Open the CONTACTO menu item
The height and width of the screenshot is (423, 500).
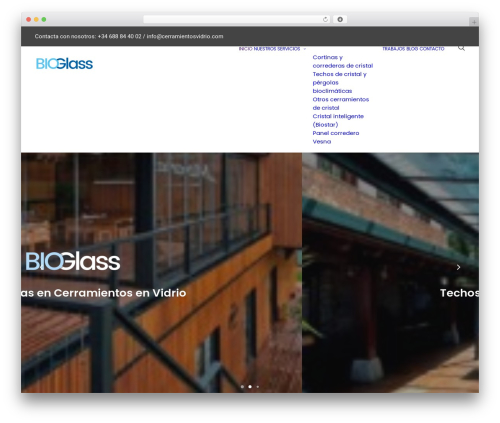click(x=432, y=49)
